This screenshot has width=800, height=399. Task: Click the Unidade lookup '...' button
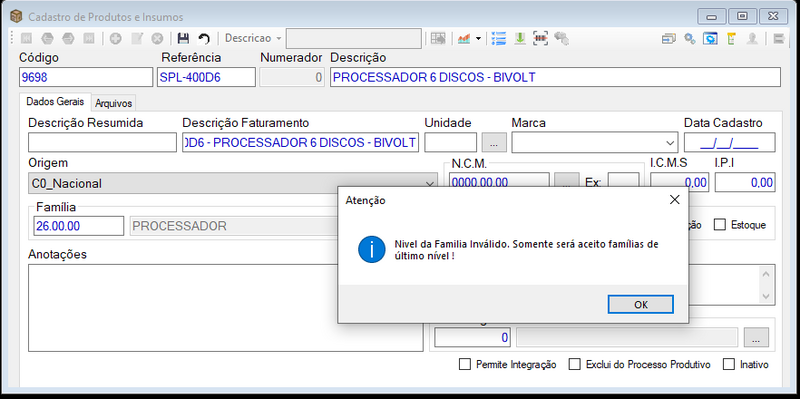coord(494,143)
